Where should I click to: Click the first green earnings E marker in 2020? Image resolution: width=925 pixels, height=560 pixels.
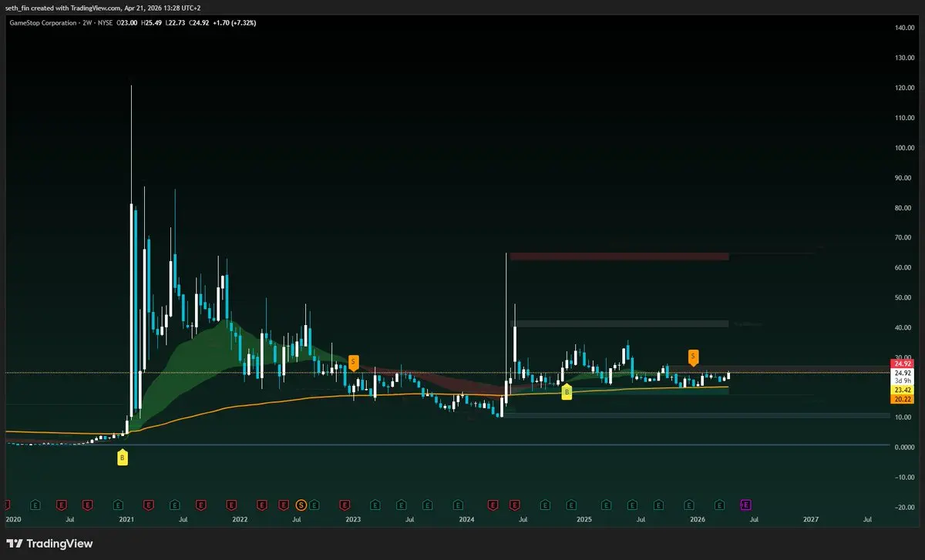tap(35, 505)
